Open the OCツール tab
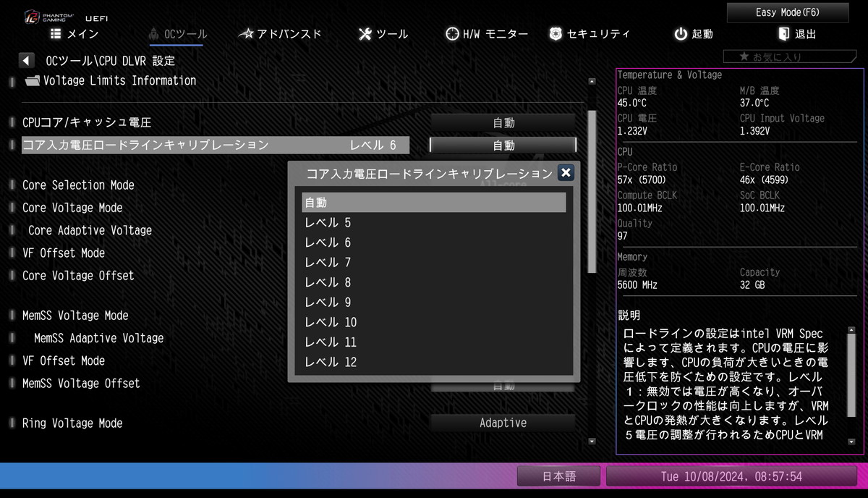The image size is (868, 498). coord(177,33)
